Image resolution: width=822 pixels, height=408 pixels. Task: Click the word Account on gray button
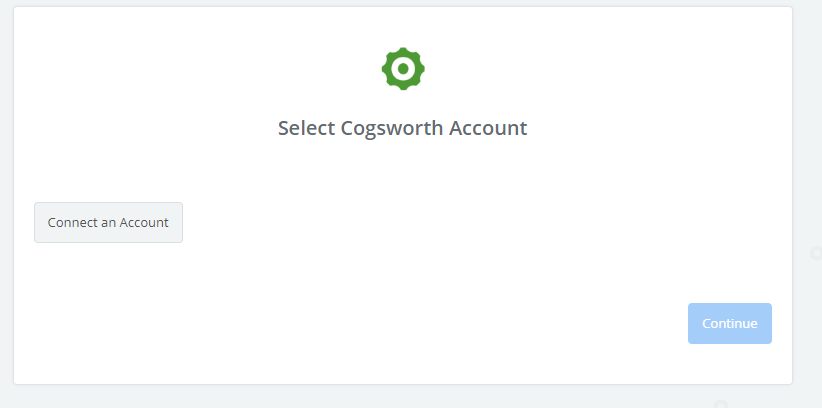pyautogui.click(x=144, y=222)
